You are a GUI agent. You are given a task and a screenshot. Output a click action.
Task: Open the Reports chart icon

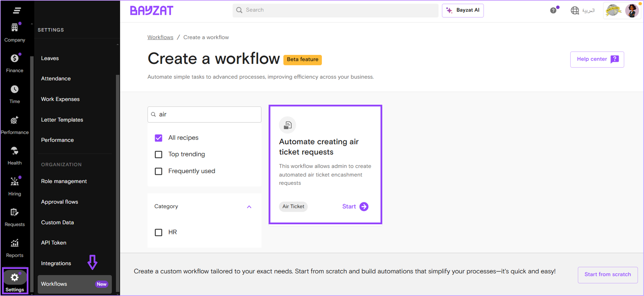click(x=14, y=244)
